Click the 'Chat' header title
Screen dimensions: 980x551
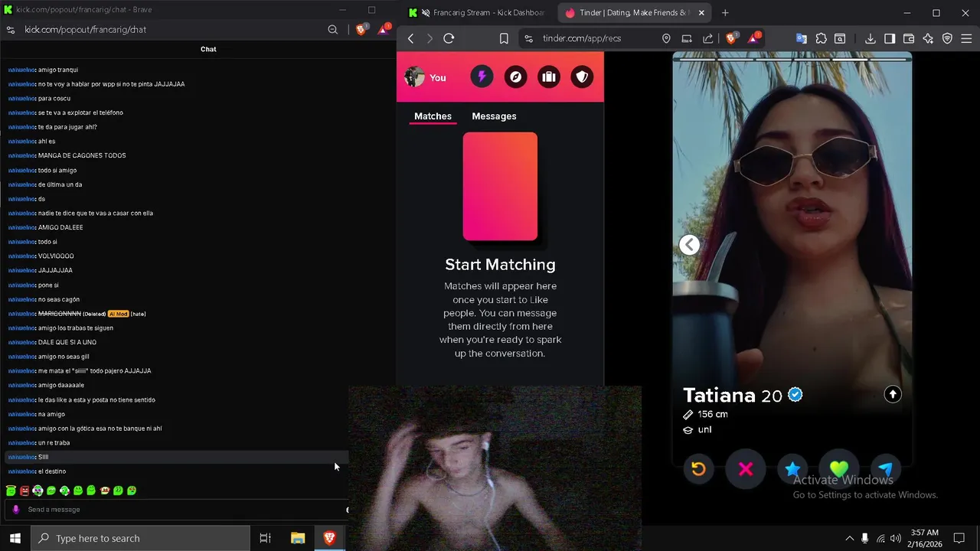(208, 49)
